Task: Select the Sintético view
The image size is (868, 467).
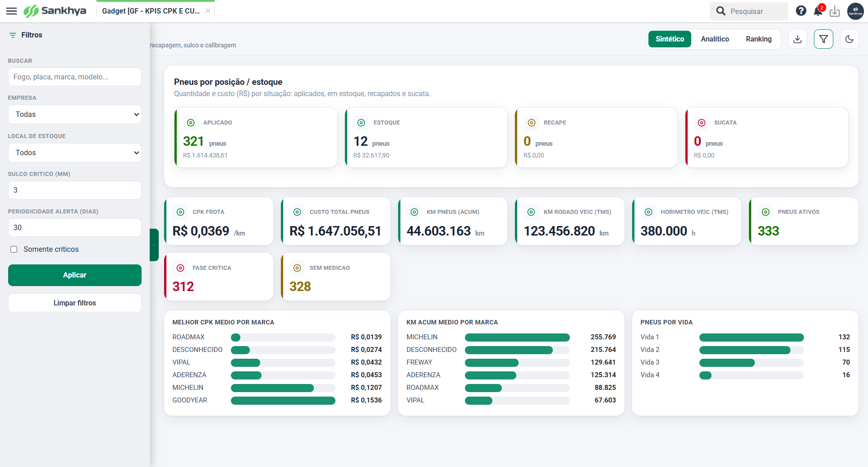Action: 670,39
